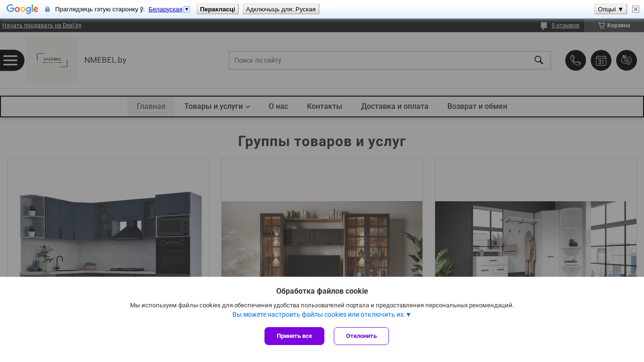Close the Google Translate bar
This screenshot has width=644, height=362.
tap(636, 9)
